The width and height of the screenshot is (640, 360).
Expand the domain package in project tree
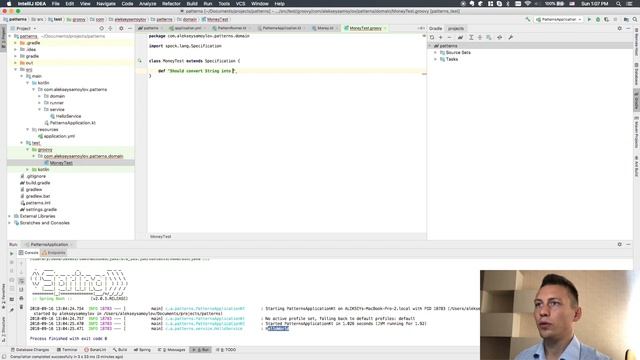coord(40,96)
